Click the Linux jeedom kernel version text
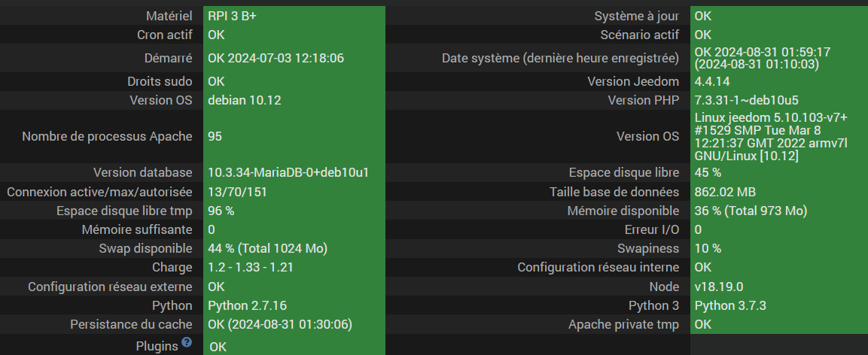 (771, 136)
